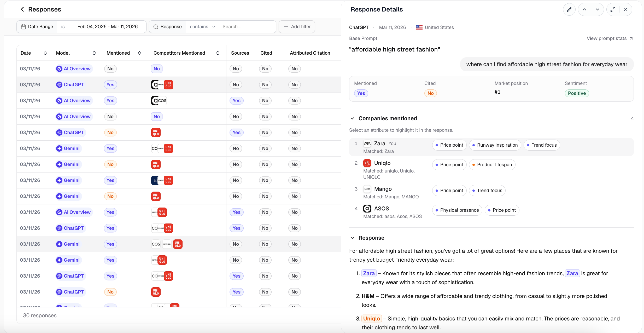Viewport: 644px width, 333px height.
Task: Click the companies count '4'
Action: coord(632,118)
